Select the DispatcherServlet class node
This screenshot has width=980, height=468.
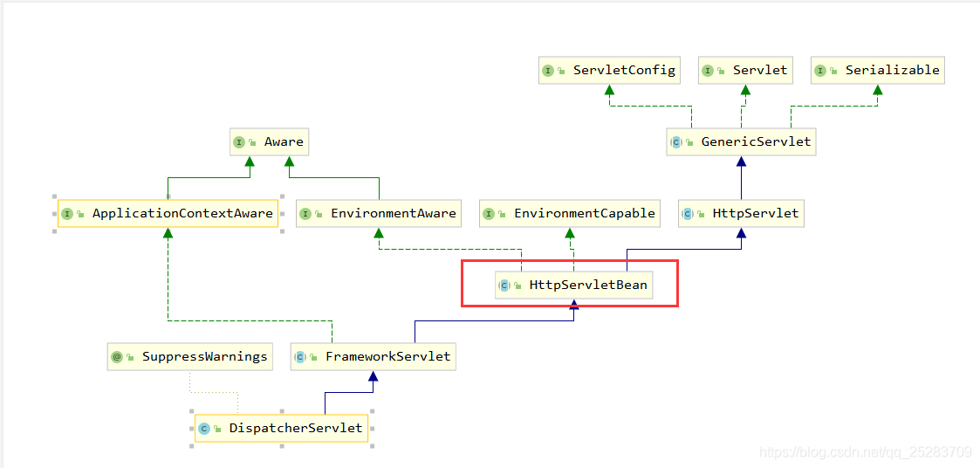coord(281,429)
